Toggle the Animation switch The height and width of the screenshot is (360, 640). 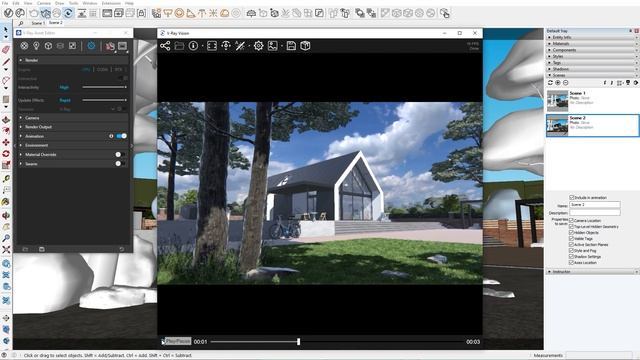tap(122, 136)
